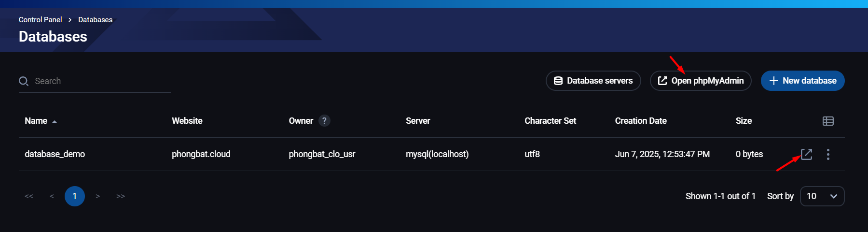
Task: Open the table columns settings icon
Action: coord(828,121)
